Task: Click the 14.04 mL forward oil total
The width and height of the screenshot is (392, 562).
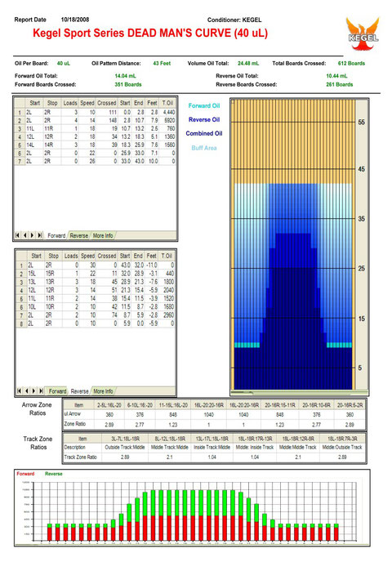Action: coord(126,76)
